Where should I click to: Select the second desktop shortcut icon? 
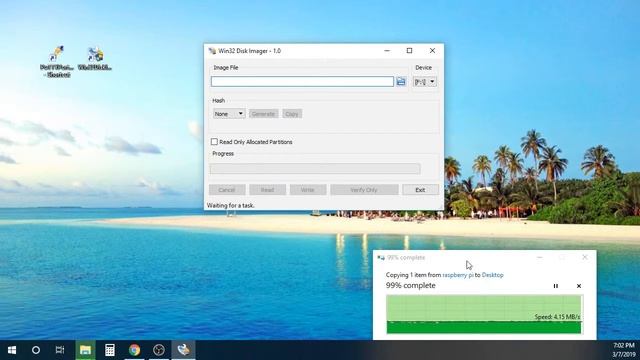tap(95, 59)
